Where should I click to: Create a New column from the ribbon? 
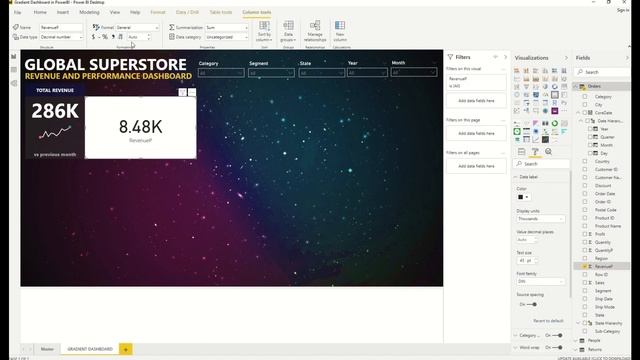(340, 31)
